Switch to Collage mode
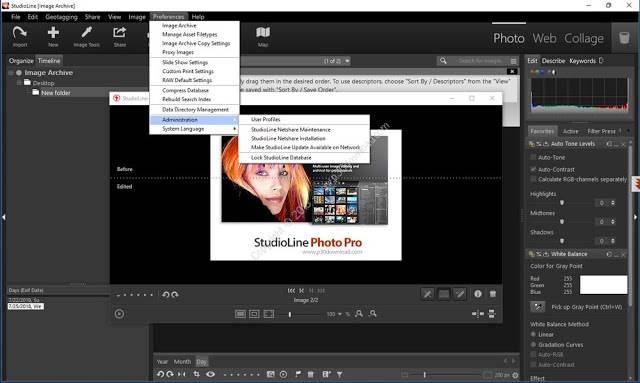Viewport: 640px width, 383px height. tap(584, 38)
